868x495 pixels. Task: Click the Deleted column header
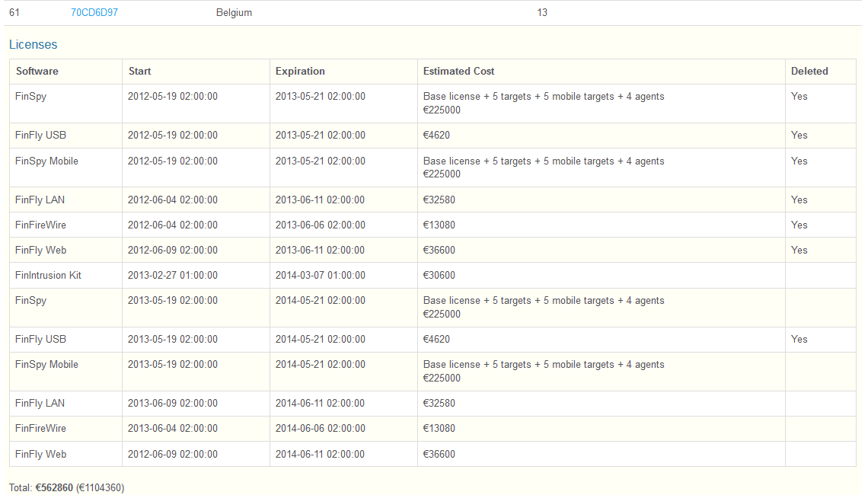[x=809, y=71]
